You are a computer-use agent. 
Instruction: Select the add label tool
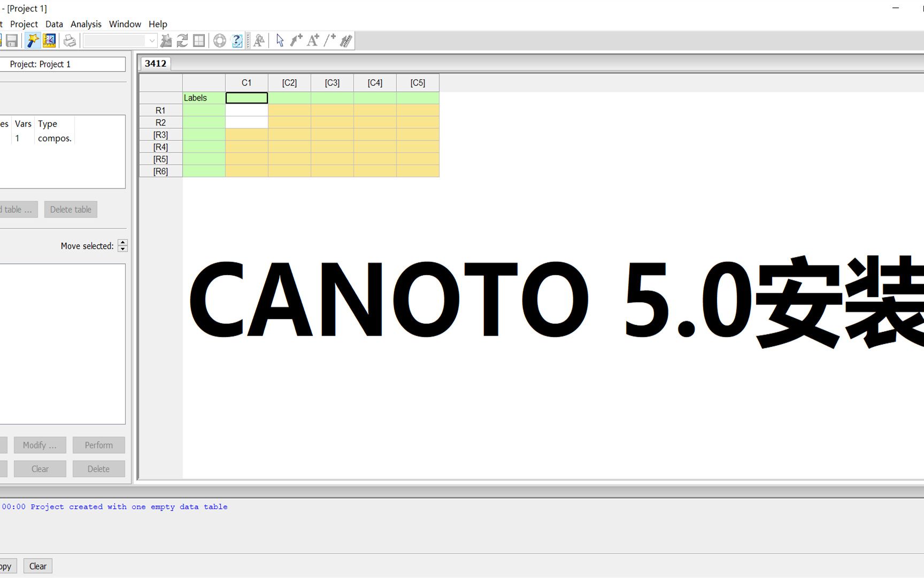(312, 40)
